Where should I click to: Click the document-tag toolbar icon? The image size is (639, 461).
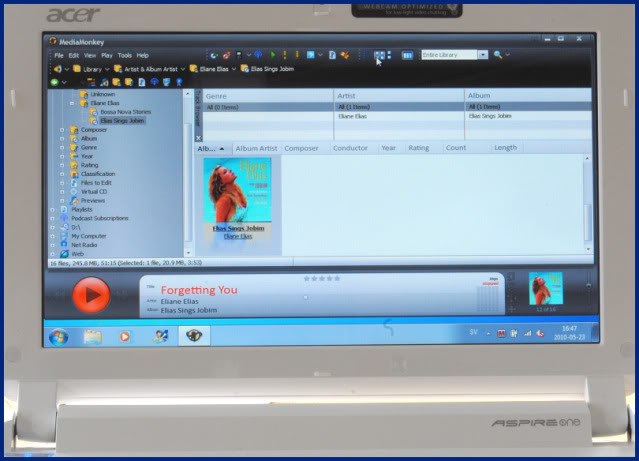[332, 55]
